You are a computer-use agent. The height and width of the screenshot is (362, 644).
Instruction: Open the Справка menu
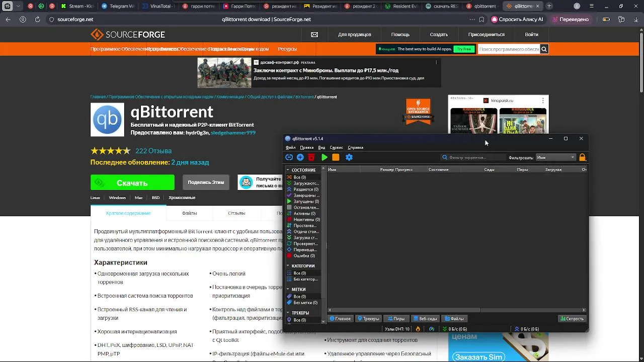355,148
